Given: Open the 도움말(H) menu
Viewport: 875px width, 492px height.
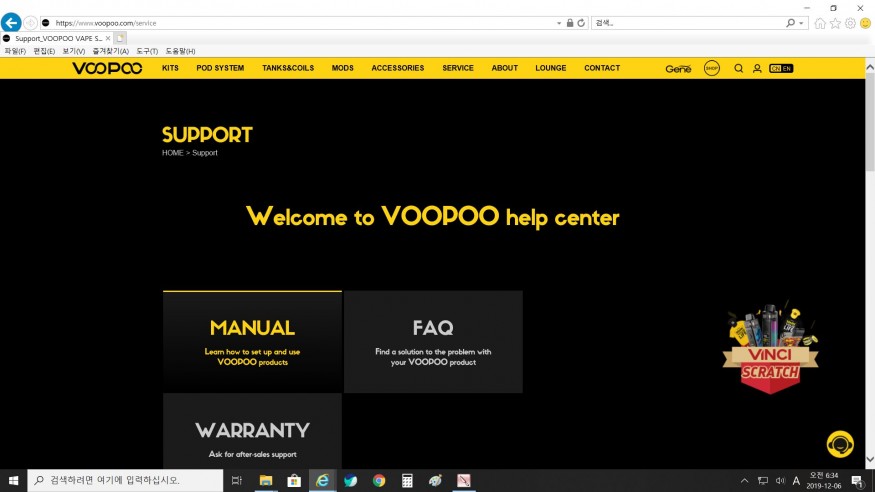Looking at the screenshot, I should pyautogui.click(x=180, y=51).
